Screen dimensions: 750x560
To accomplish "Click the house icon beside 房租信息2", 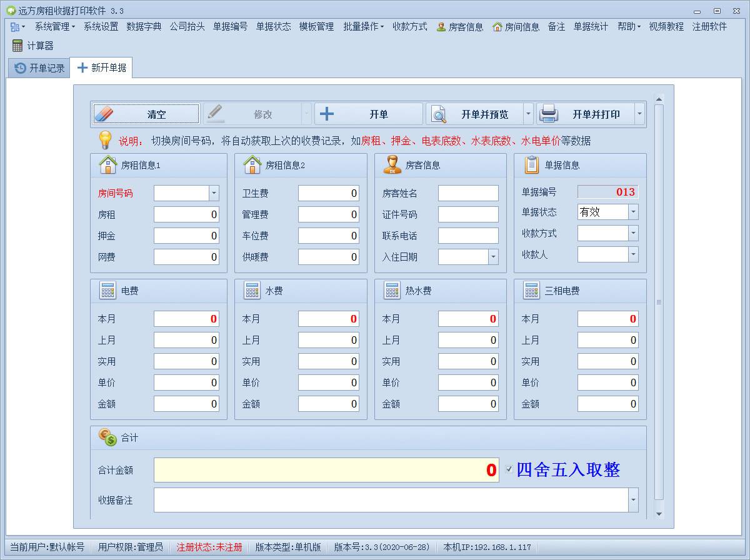I will tap(252, 164).
